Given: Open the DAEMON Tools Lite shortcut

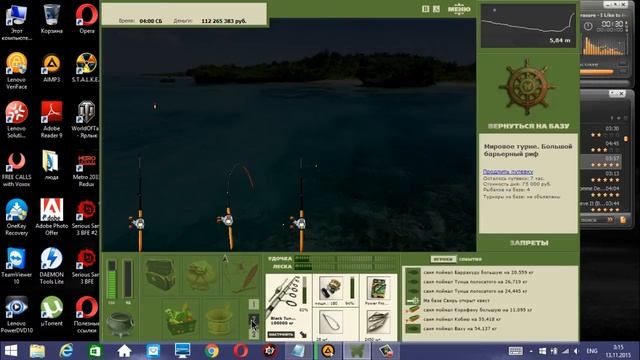Looking at the screenshot, I should (51, 266).
